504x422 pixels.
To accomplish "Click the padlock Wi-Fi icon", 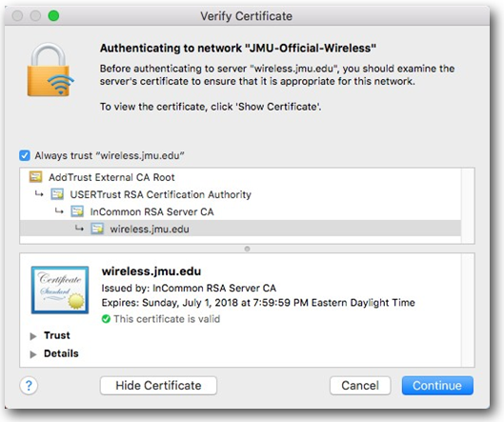I will point(50,70).
